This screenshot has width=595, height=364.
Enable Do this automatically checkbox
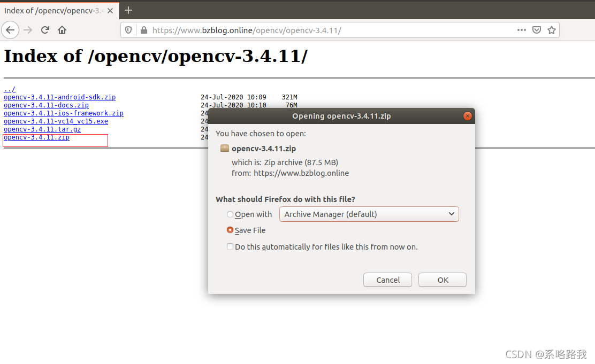[x=230, y=246]
